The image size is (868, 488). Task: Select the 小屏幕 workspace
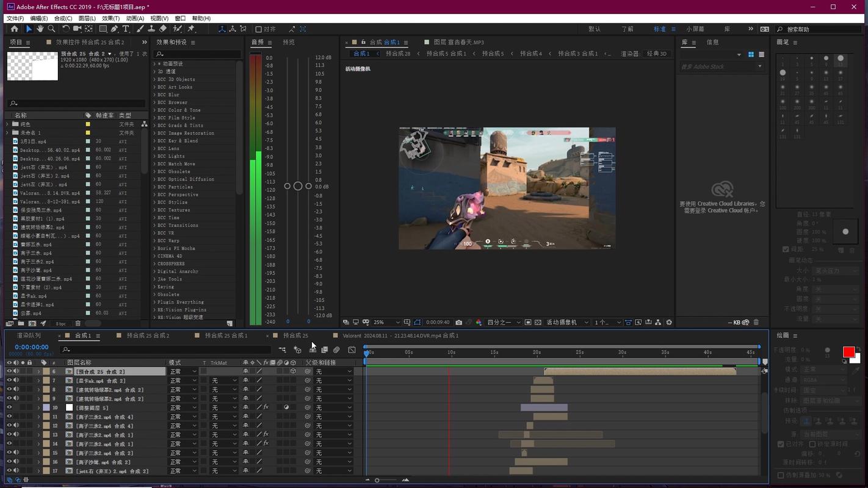695,29
